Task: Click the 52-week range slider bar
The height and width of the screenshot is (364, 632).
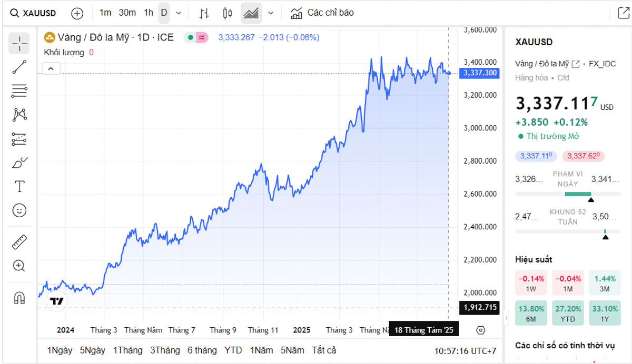Action: [568, 231]
